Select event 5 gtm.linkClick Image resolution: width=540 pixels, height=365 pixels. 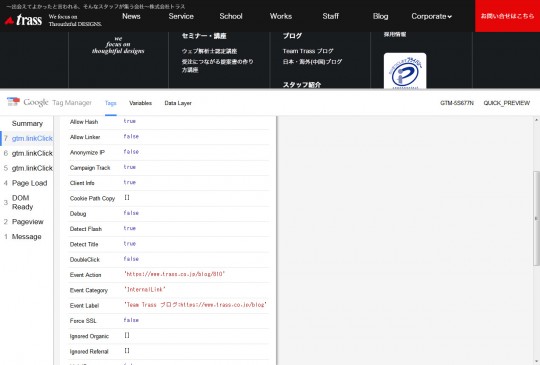[28, 168]
